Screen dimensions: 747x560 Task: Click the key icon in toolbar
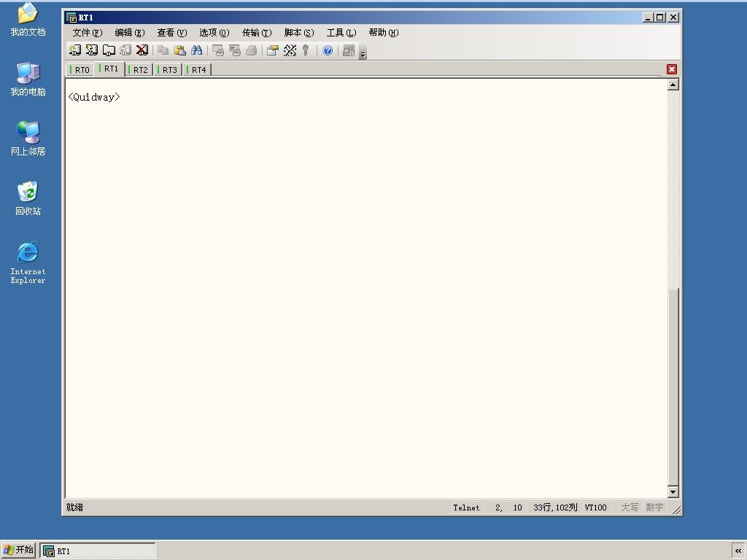pos(306,50)
